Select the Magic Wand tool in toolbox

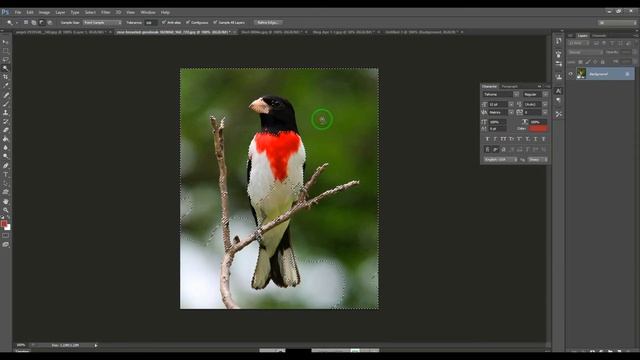tap(5, 69)
